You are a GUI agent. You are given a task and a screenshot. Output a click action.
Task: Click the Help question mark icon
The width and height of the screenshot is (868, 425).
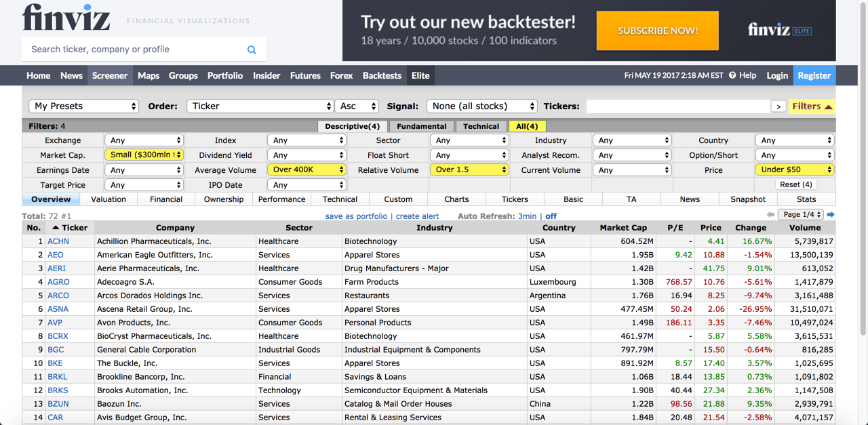pyautogui.click(x=732, y=75)
